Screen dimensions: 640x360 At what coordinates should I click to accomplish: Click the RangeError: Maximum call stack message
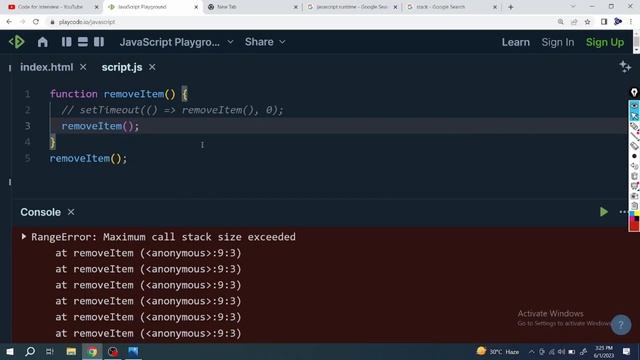click(163, 237)
